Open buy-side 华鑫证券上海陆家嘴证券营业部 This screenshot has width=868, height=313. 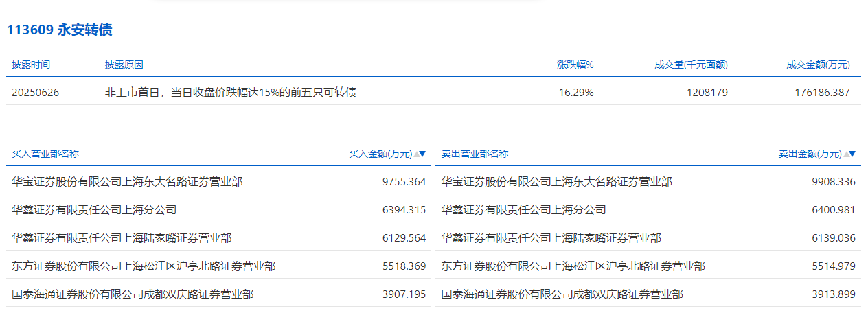122,237
